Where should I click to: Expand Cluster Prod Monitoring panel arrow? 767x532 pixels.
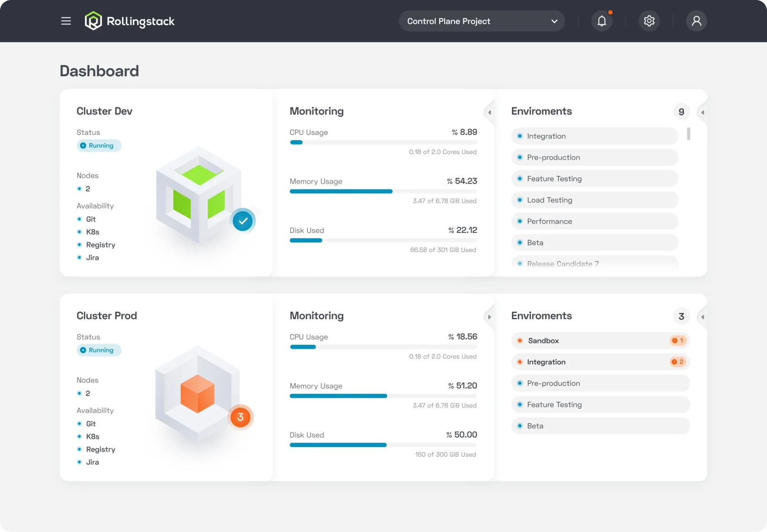pos(489,317)
